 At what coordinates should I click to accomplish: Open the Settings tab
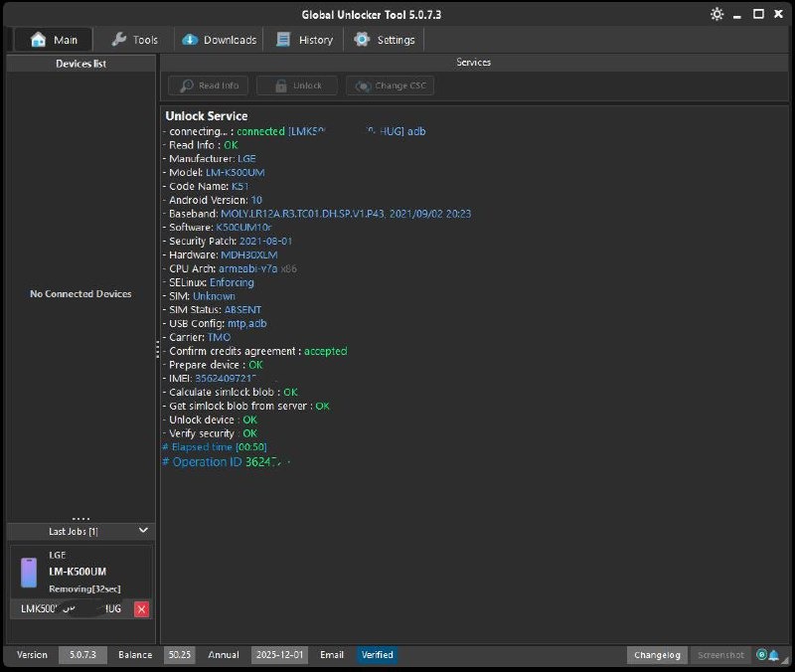tap(384, 40)
